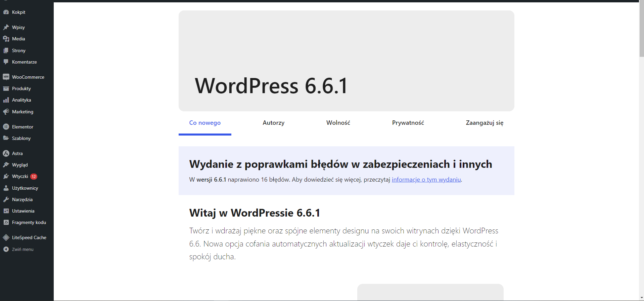
Task: Click the scrollbar down arrow
Action: [x=641, y=298]
